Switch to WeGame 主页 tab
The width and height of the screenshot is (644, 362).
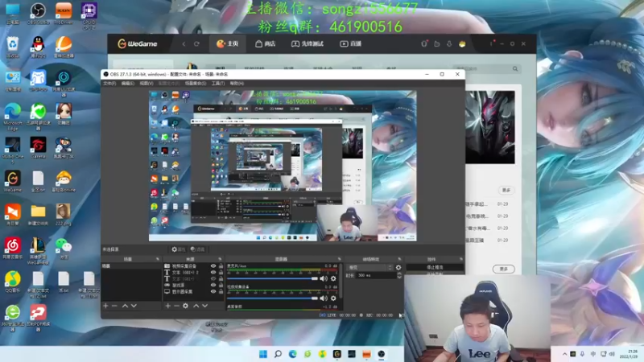pos(228,44)
